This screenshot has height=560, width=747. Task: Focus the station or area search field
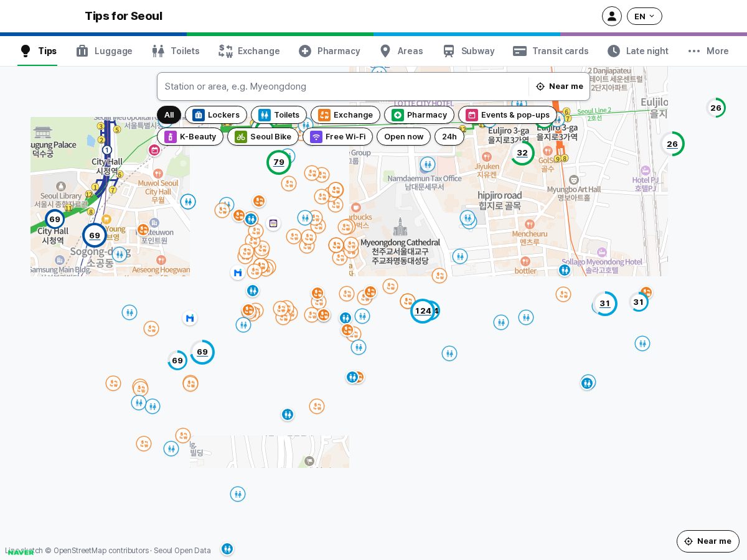coord(343,86)
